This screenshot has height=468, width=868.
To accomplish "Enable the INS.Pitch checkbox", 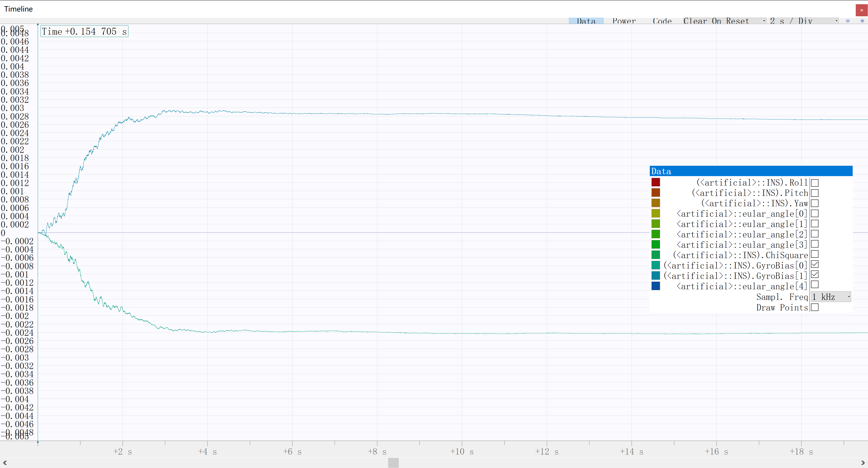I will coord(815,193).
